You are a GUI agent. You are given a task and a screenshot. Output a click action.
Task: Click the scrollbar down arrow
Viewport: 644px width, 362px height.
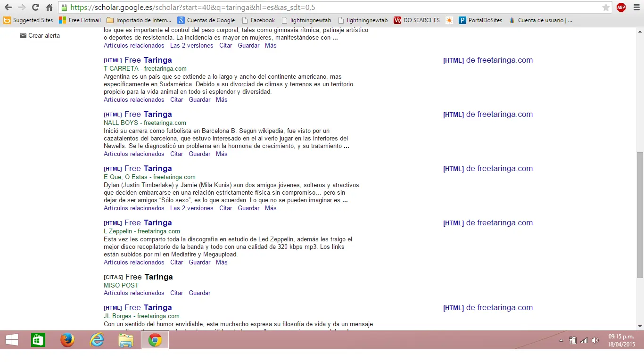[x=640, y=326]
